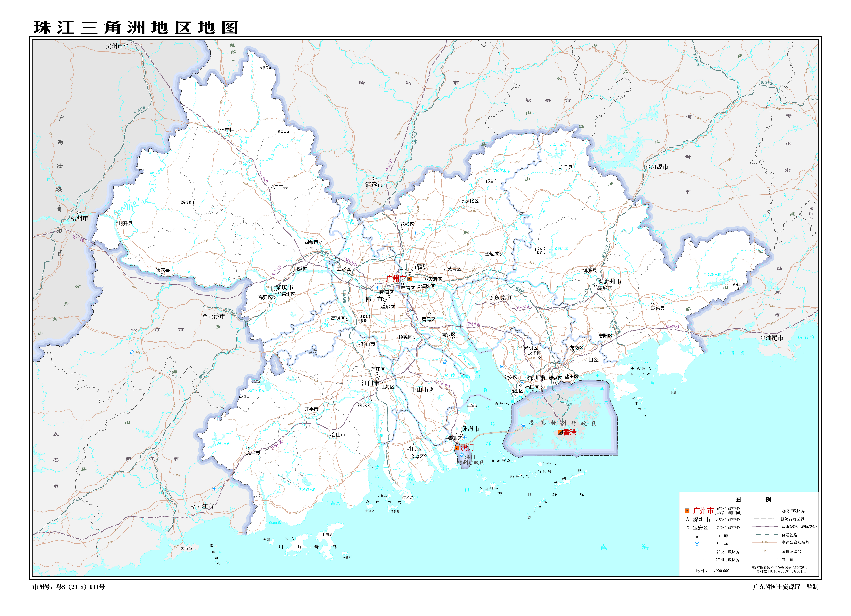Click the 惠东县 county label
This screenshot has width=851, height=616.
pos(658,308)
